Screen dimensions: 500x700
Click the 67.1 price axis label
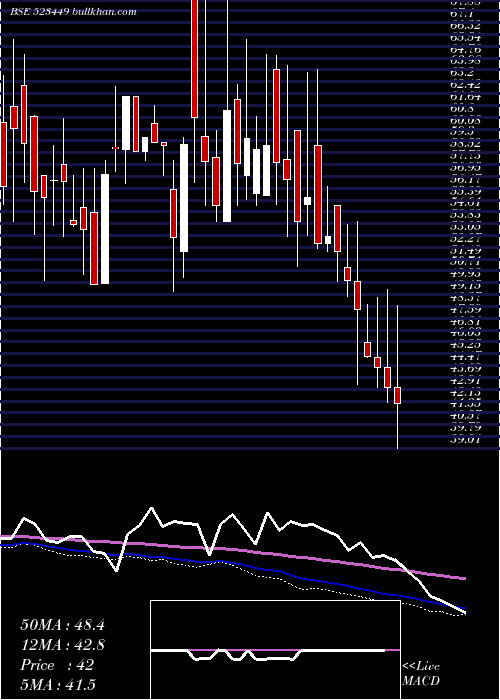464,14
